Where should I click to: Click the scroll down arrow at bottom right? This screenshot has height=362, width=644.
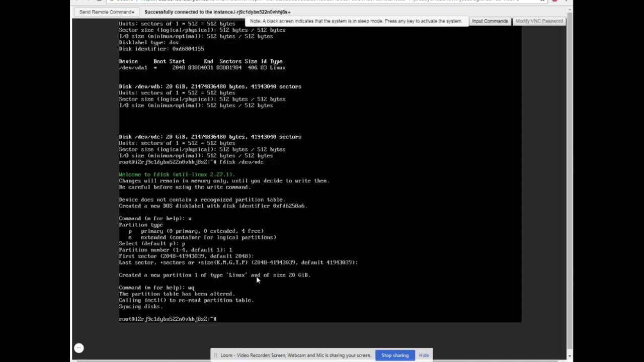570,356
